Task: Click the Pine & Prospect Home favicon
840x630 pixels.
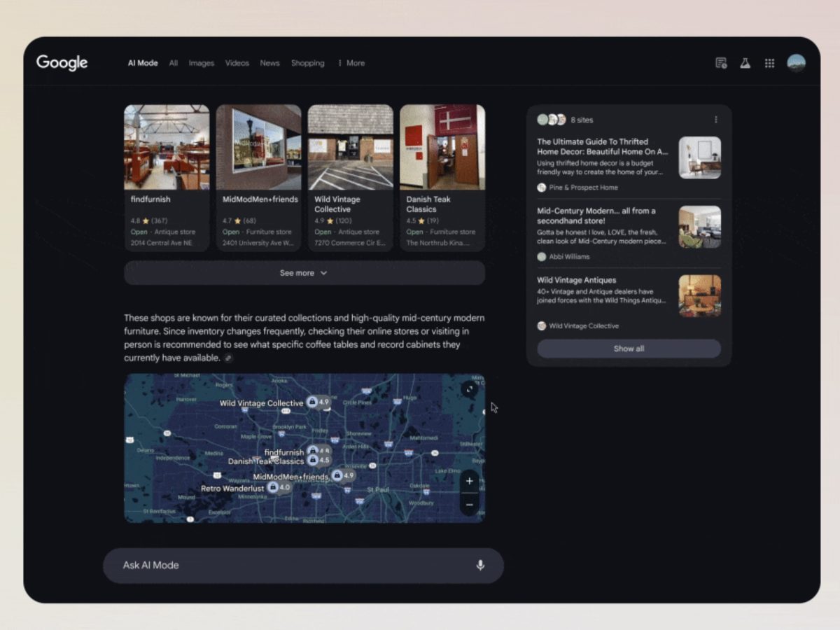Action: (x=541, y=188)
